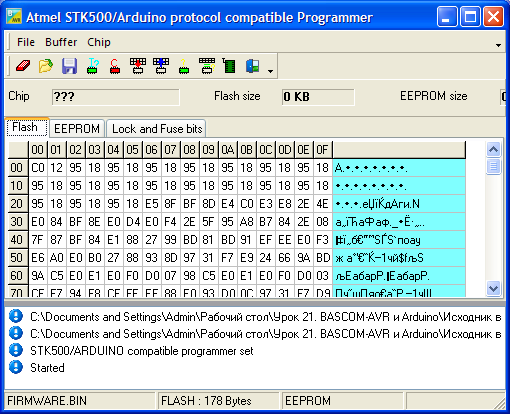510x414 pixels.
Task: Select the second file path log entry
Action: click(x=266, y=334)
